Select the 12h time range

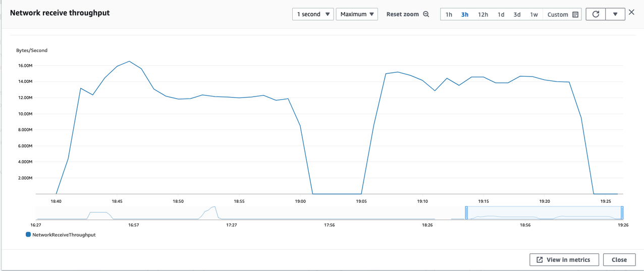tap(483, 15)
